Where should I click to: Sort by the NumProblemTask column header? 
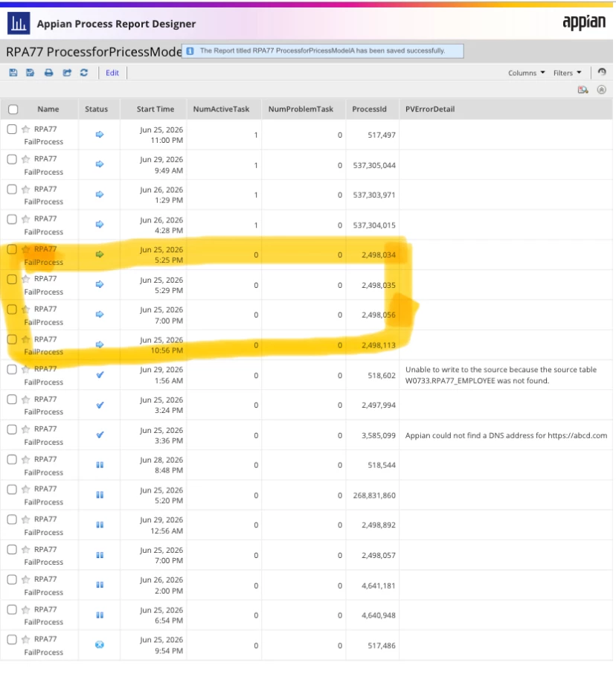coord(301,109)
